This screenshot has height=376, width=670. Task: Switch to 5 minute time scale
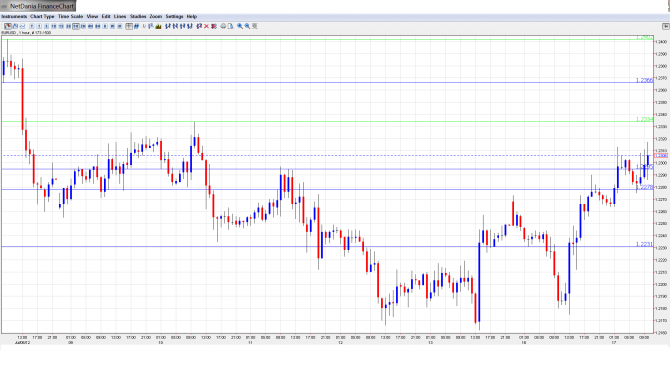46,26
